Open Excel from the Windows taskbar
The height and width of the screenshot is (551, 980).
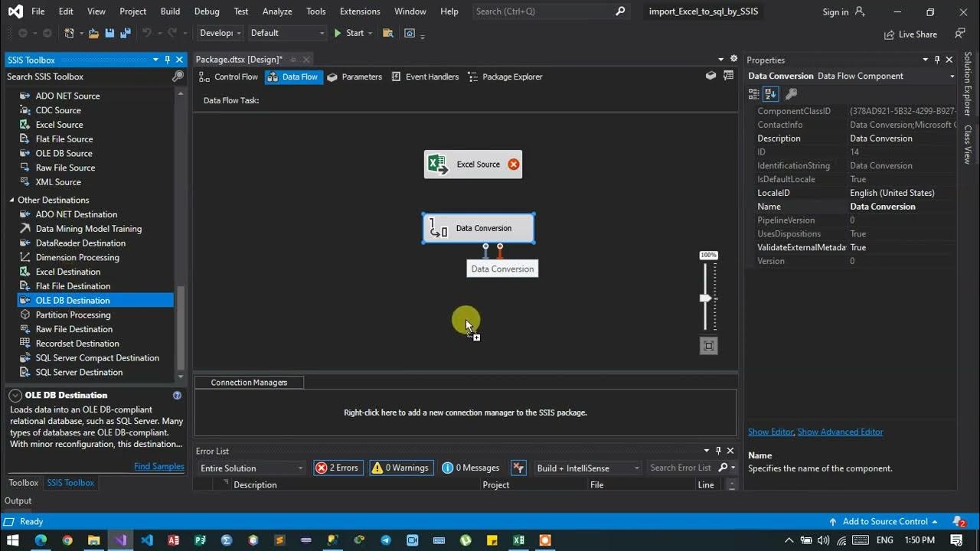pyautogui.click(x=518, y=540)
